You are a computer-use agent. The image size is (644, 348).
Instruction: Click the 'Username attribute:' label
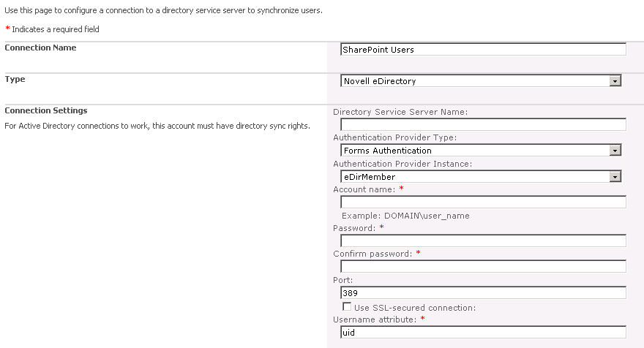[375, 319]
